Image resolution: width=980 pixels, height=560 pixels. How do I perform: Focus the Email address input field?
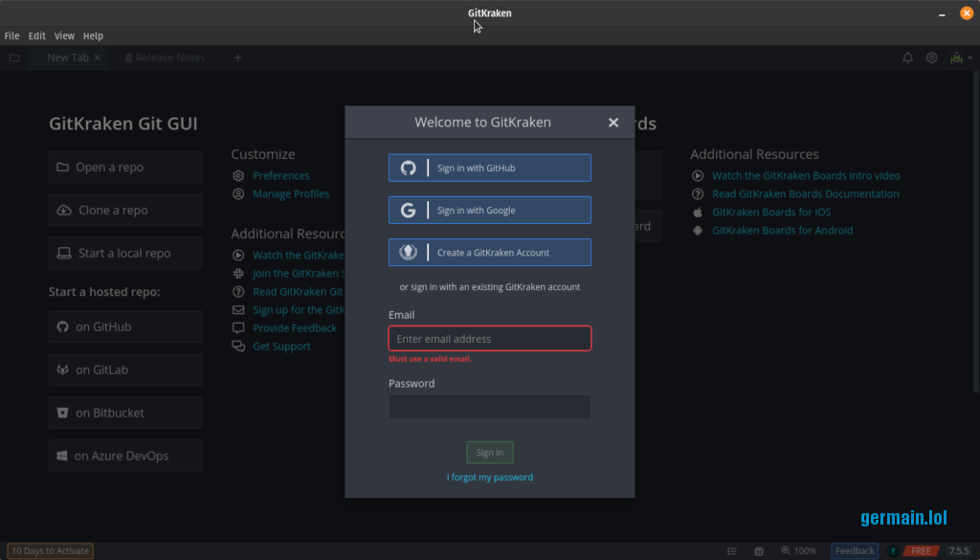(490, 339)
